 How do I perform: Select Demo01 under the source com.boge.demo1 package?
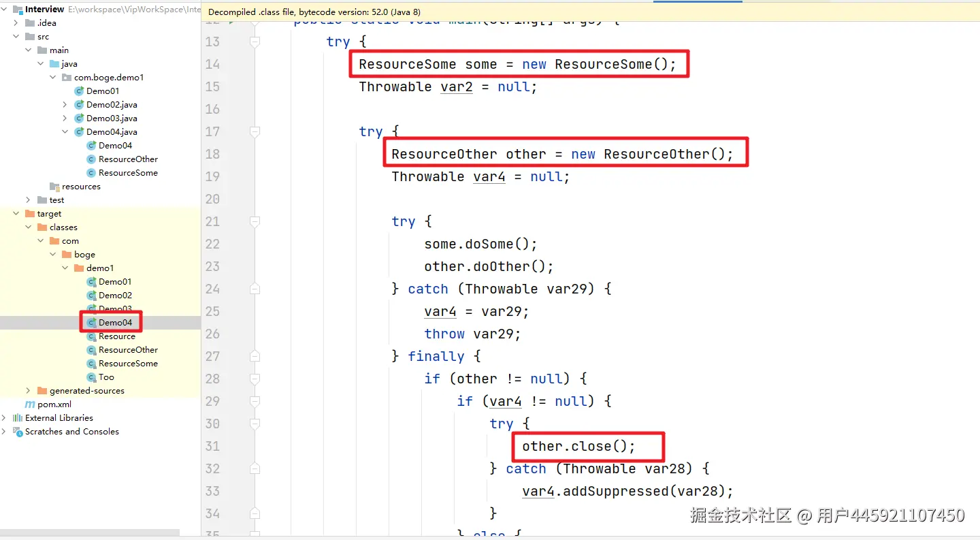(x=103, y=91)
